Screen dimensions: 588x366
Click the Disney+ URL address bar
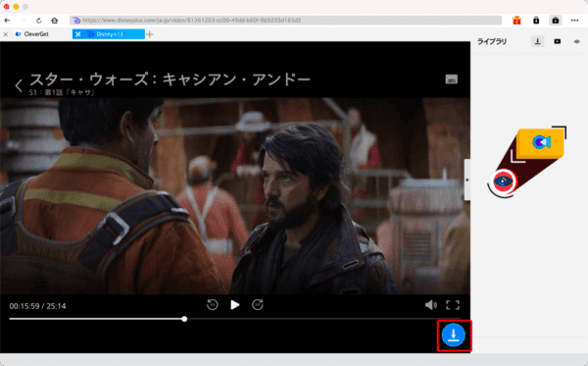pos(285,21)
